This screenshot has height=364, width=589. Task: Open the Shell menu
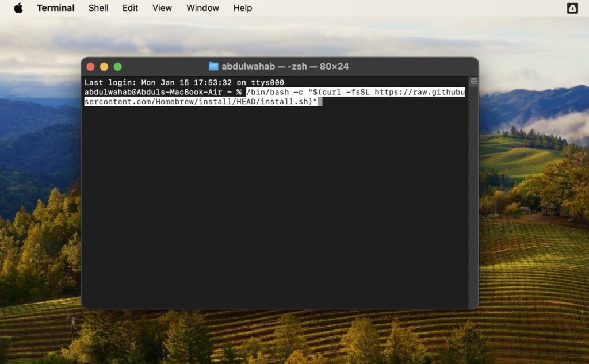tap(98, 8)
